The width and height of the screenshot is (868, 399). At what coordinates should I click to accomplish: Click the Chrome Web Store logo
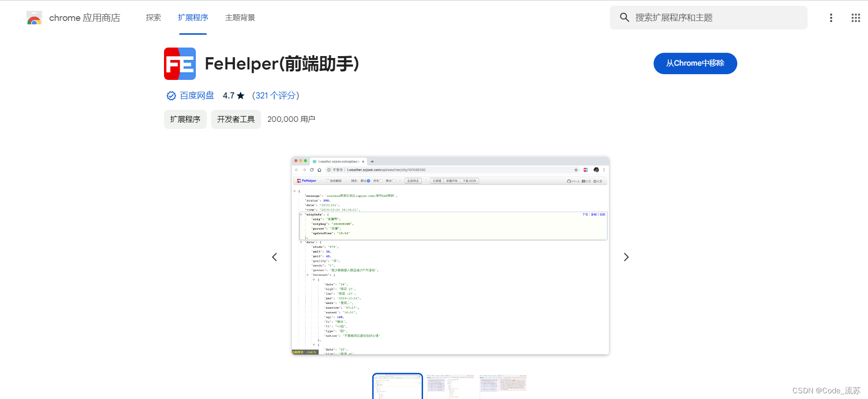pyautogui.click(x=34, y=18)
